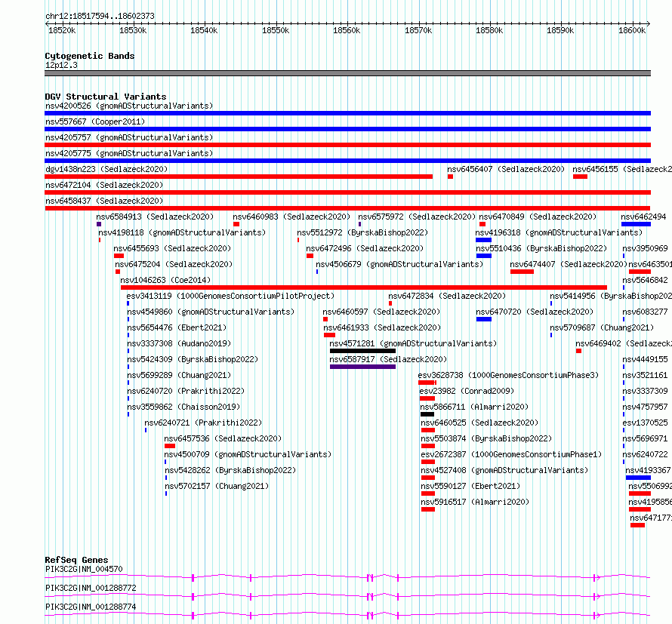Select the nsv6584913 (Sedlazeck2020) label
This screenshot has height=624, width=672.
pyautogui.click(x=155, y=217)
